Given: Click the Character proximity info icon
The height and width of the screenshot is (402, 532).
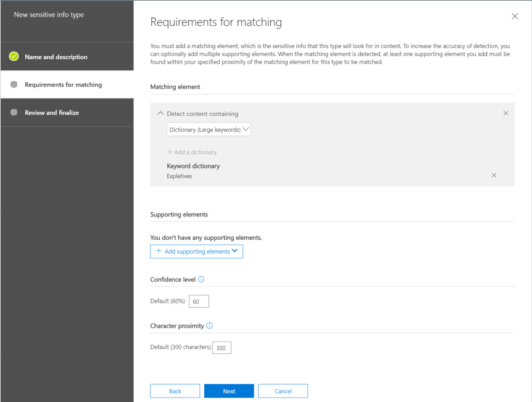Looking at the screenshot, I should [209, 326].
